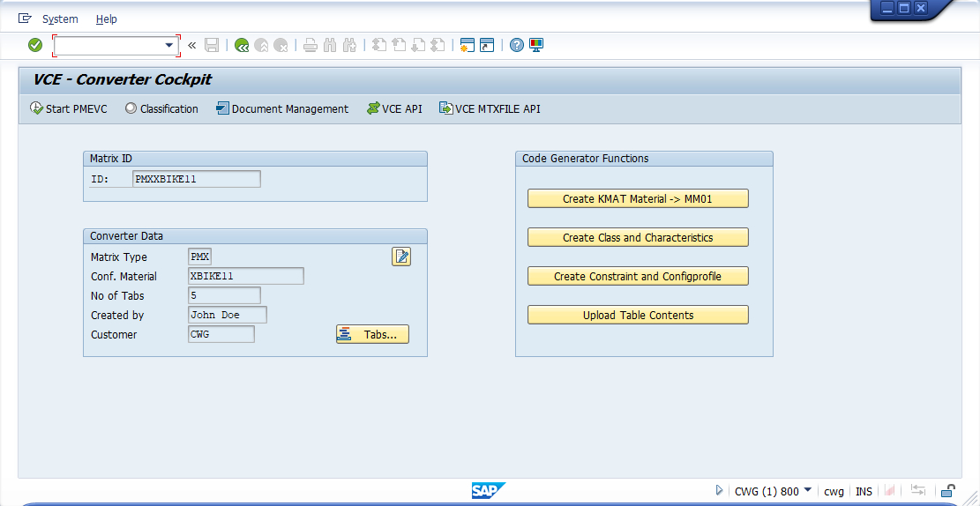Click into the Matrix ID input field
980x506 pixels.
click(x=196, y=179)
